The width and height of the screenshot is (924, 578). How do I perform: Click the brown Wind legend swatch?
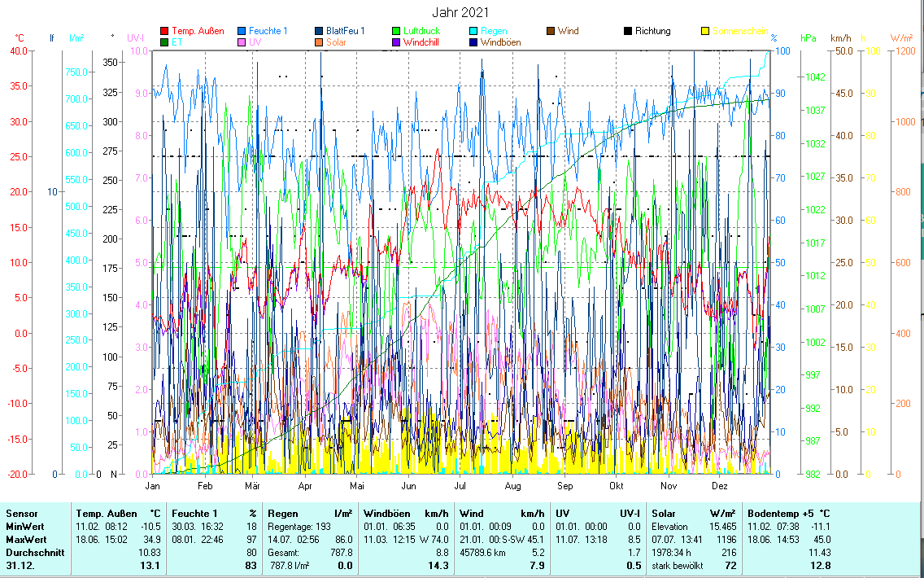tap(550, 32)
